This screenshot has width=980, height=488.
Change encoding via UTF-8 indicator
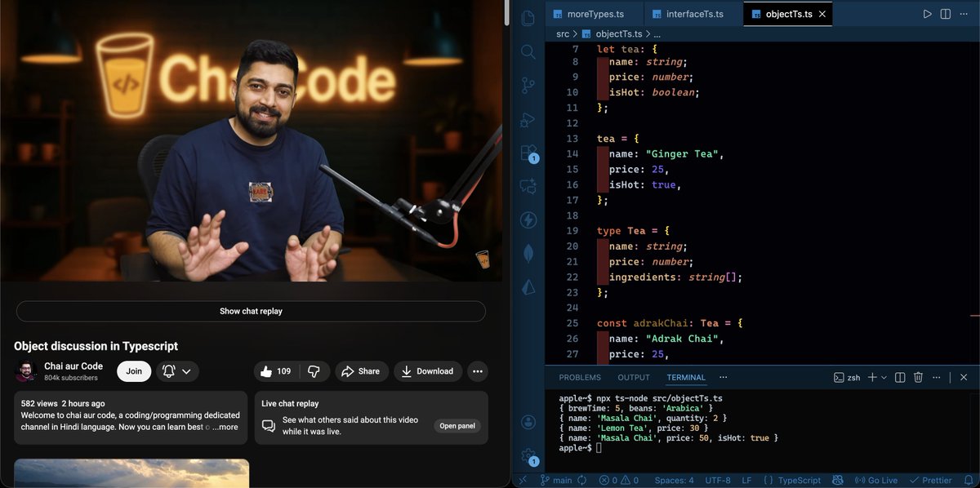718,481
